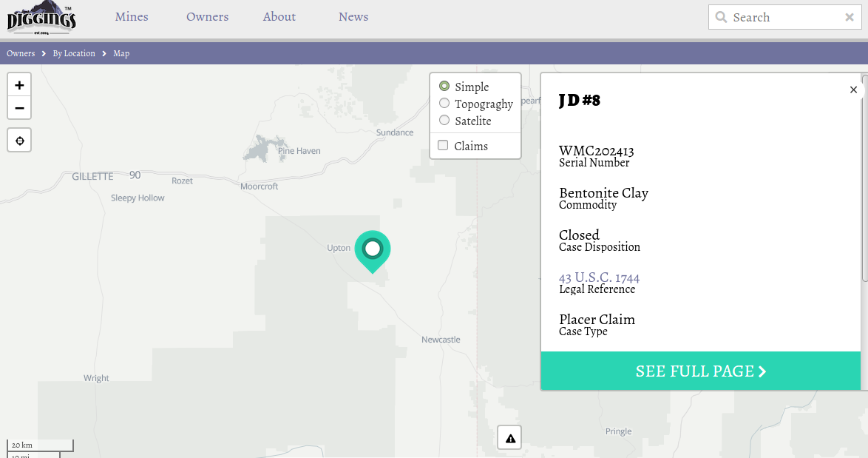The width and height of the screenshot is (868, 458).
Task: Click the info panel scrollbar
Action: 865,178
